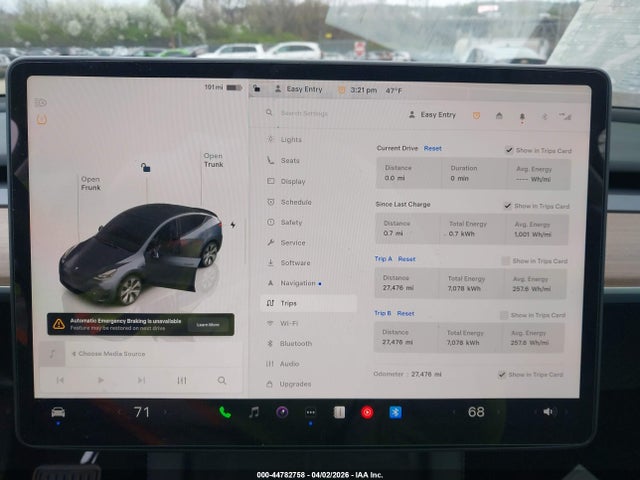640x480 pixels.
Task: Reset the Current Drive stats
Action: tap(433, 149)
